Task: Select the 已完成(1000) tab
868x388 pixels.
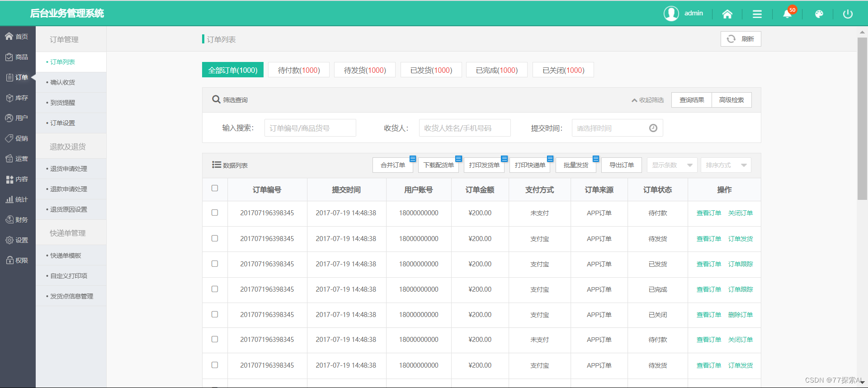Action: coord(497,70)
